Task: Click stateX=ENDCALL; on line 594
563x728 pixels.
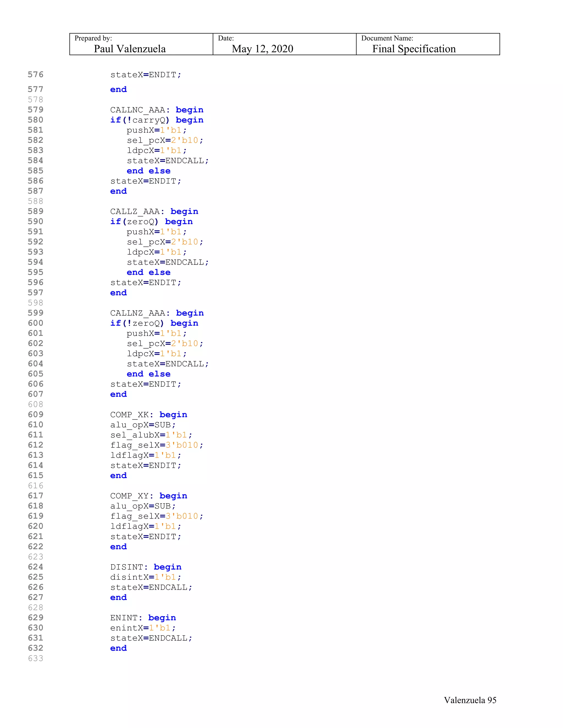Action: [x=168, y=262]
